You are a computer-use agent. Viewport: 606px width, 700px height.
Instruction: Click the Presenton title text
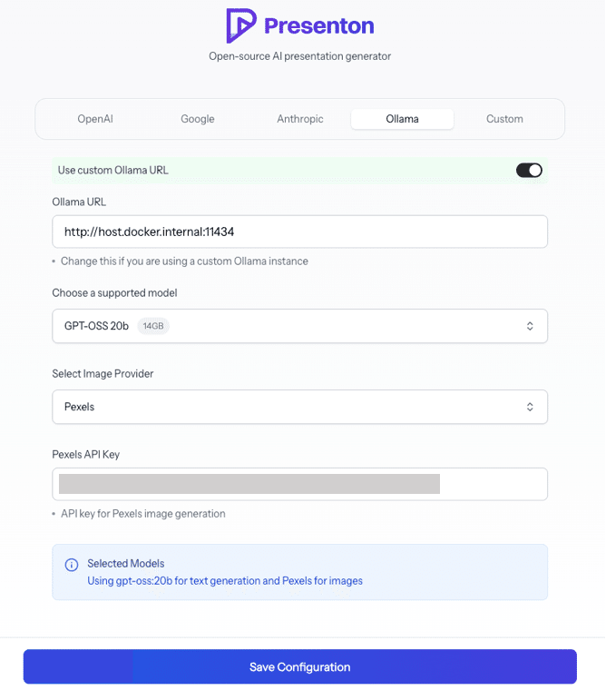click(319, 25)
